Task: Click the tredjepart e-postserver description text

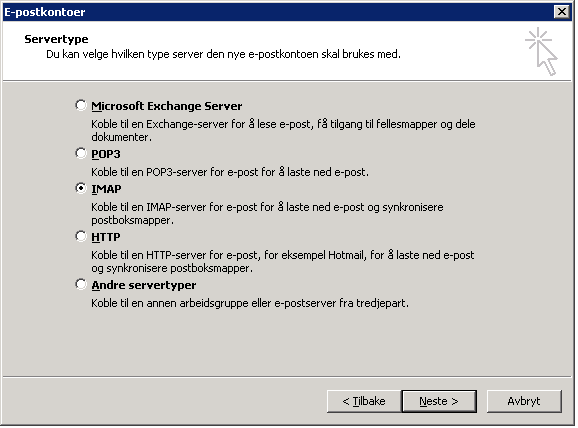Action: [x=250, y=303]
